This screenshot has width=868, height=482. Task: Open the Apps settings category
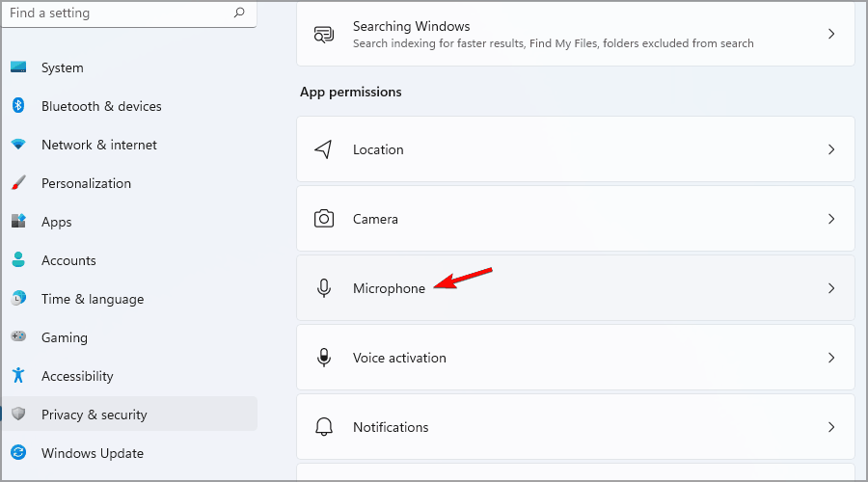coord(57,222)
